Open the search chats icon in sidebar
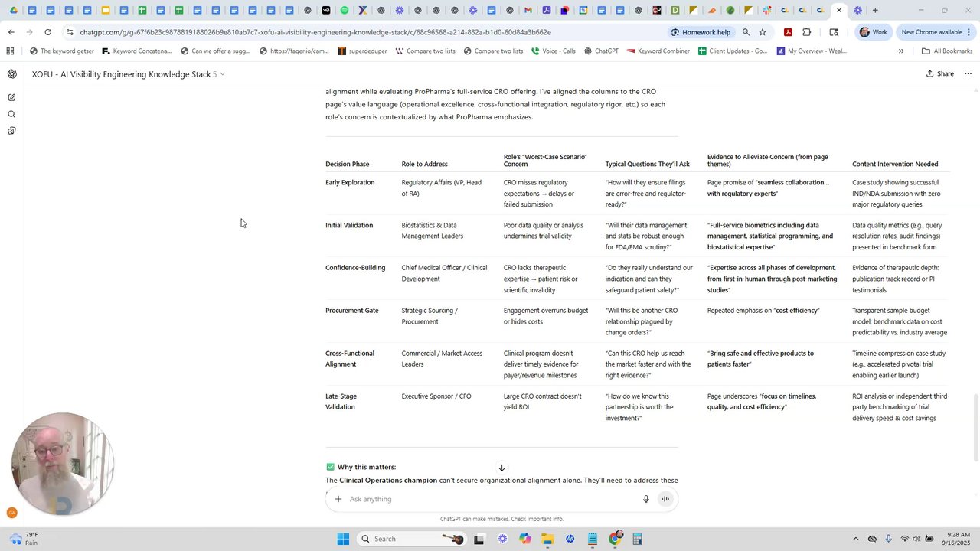The width and height of the screenshot is (980, 551). (x=11, y=114)
